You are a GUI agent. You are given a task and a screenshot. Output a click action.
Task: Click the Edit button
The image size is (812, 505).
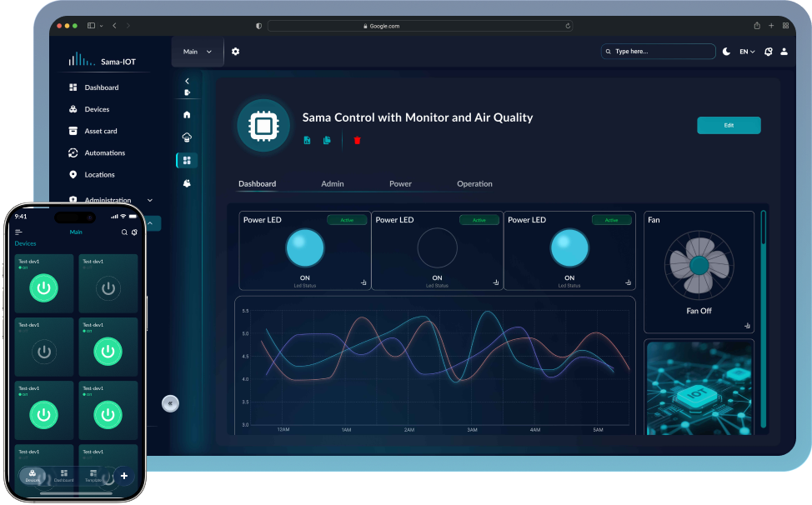(729, 124)
